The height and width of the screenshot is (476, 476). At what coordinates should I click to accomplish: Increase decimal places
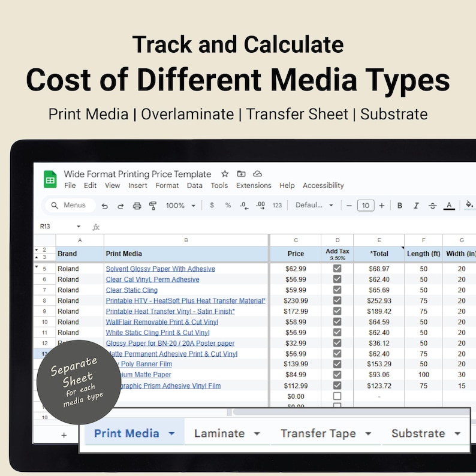[260, 206]
